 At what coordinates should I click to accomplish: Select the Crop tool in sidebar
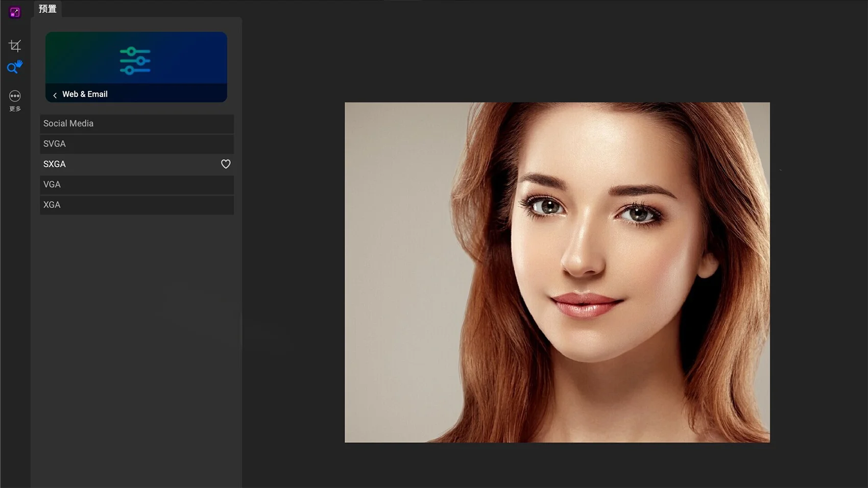pos(15,46)
